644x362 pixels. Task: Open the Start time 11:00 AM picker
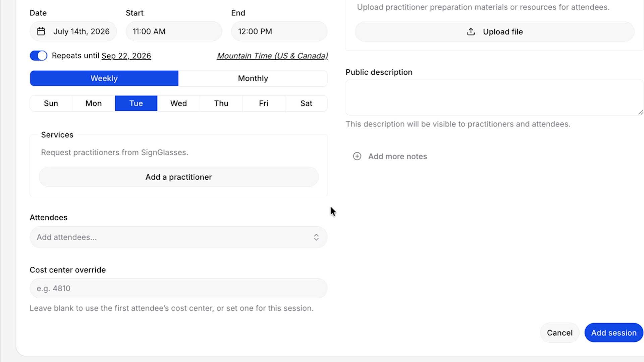pos(174,32)
